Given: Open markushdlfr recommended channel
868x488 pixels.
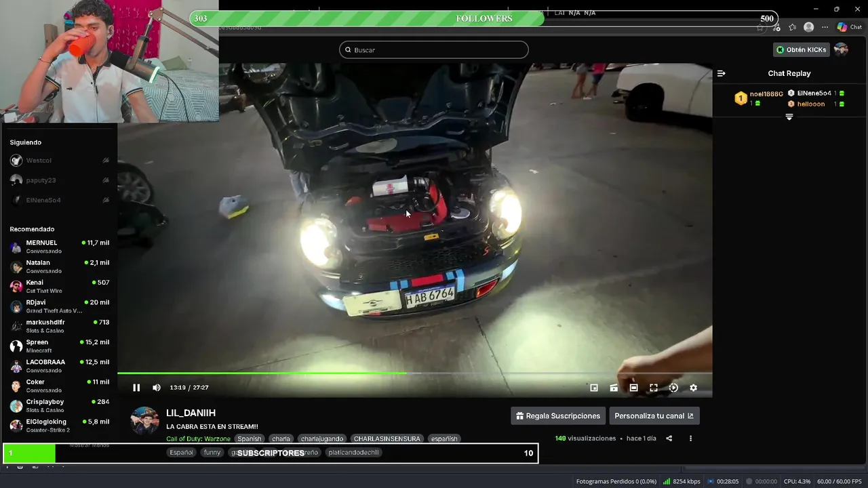Looking at the screenshot, I should coord(59,326).
